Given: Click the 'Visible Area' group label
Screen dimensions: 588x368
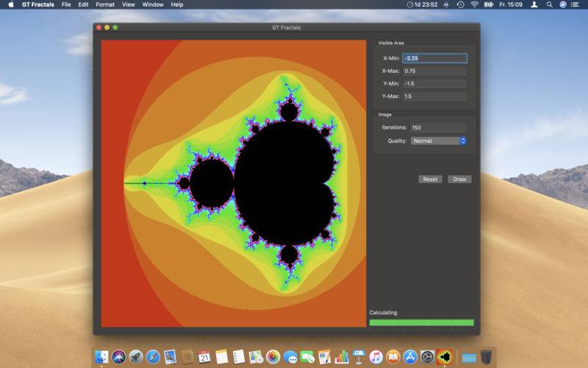Looking at the screenshot, I should click(x=391, y=43).
